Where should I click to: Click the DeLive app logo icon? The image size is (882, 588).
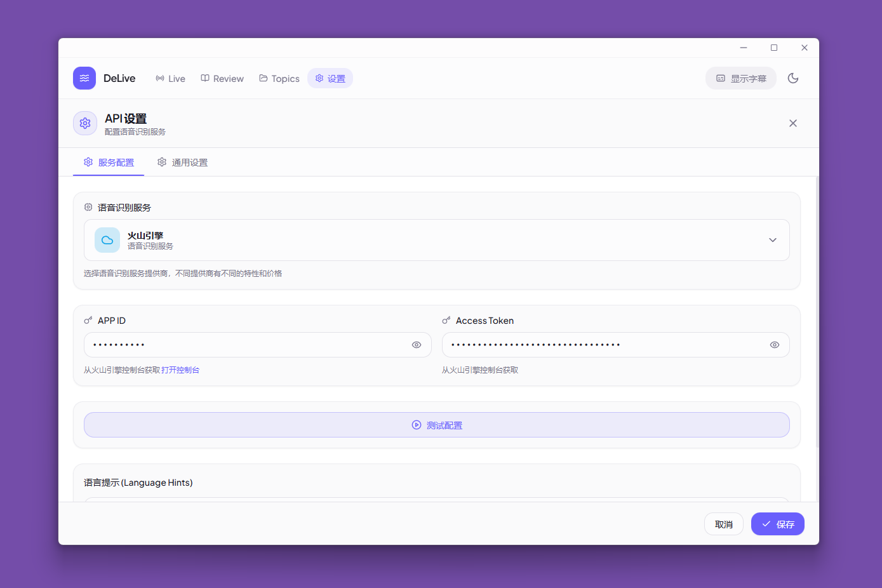click(x=84, y=78)
